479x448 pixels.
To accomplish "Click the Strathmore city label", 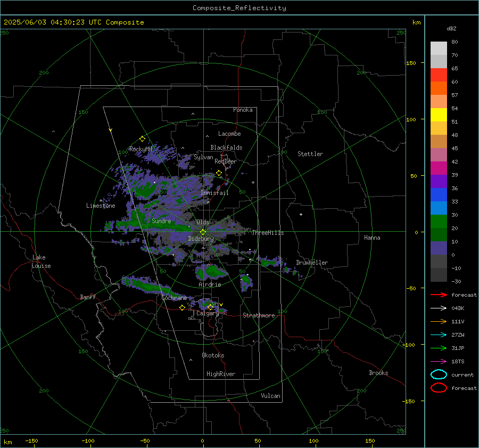I will pyautogui.click(x=259, y=315).
